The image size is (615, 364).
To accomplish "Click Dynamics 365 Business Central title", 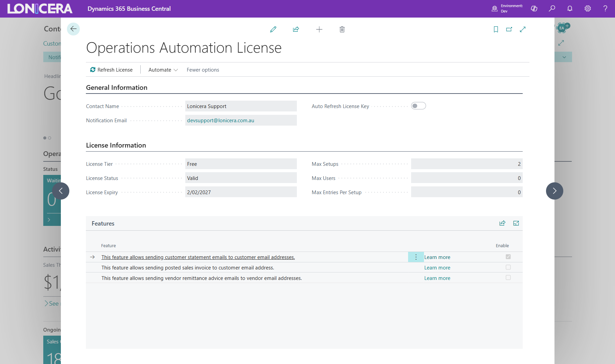I will pos(129,9).
